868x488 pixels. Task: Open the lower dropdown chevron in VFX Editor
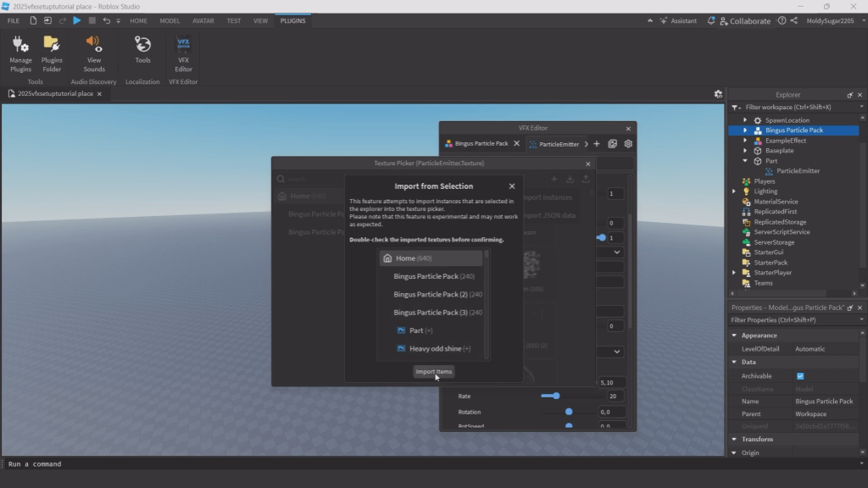617,352
